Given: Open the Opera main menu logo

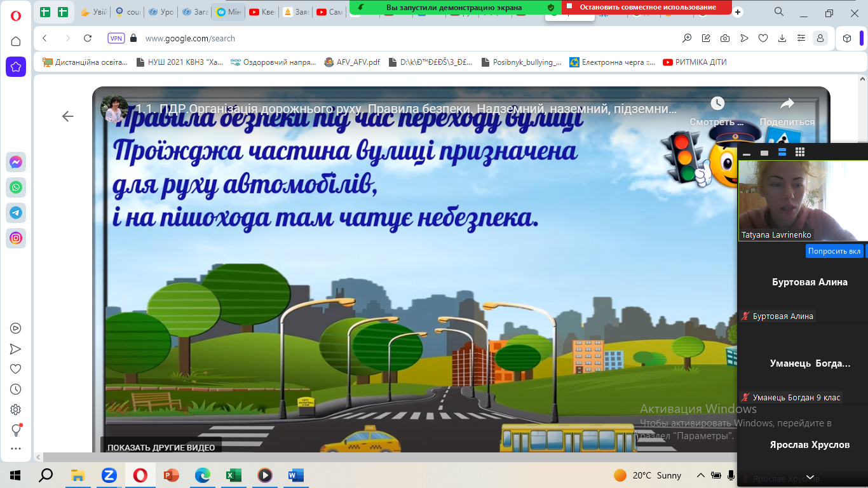Looking at the screenshot, I should (16, 16).
